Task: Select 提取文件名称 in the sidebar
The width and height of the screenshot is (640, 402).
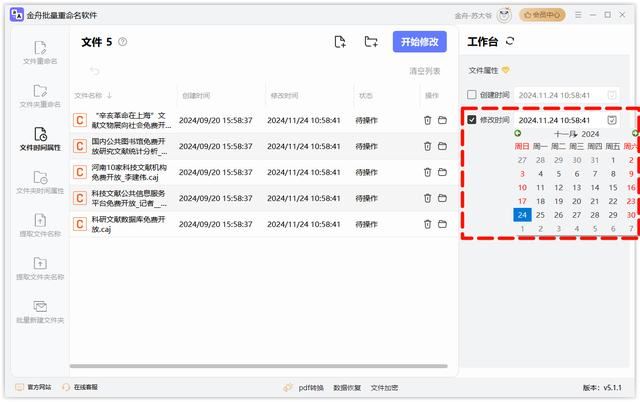Action: coord(40,225)
